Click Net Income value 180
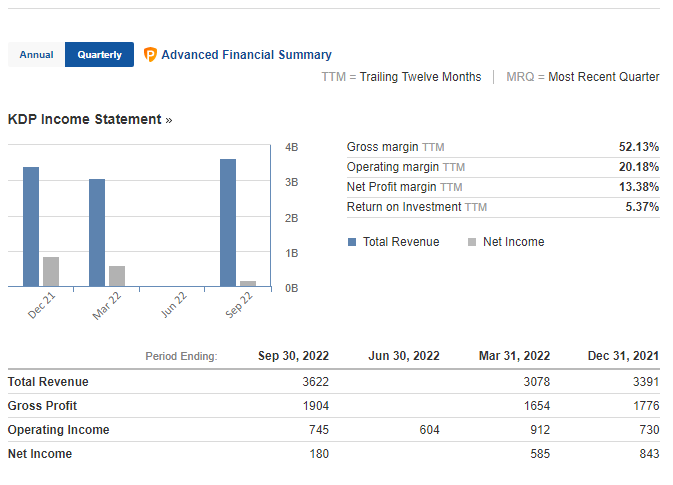Viewport: 673px width, 485px height. pyautogui.click(x=319, y=454)
